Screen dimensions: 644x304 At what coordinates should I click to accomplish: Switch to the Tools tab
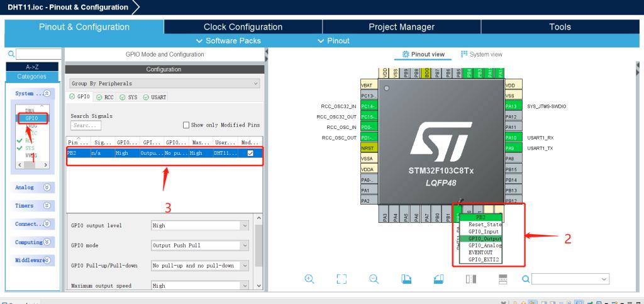(560, 27)
